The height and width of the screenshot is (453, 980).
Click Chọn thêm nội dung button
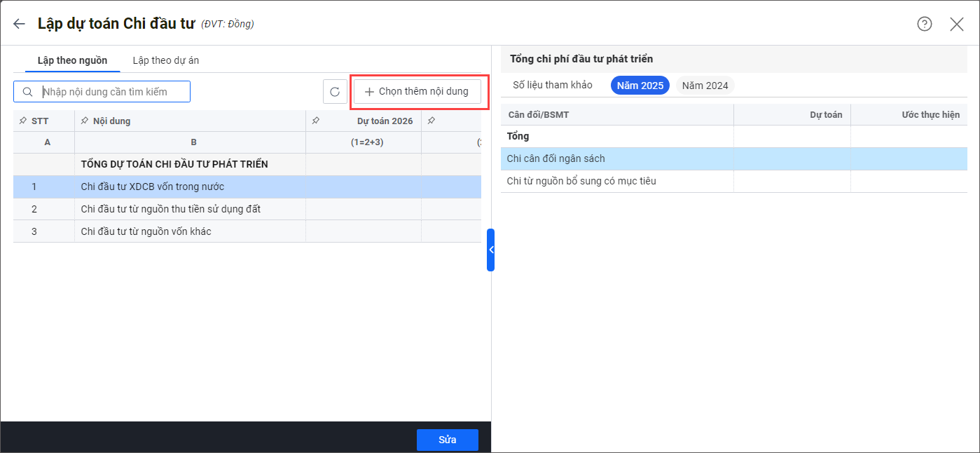click(417, 92)
